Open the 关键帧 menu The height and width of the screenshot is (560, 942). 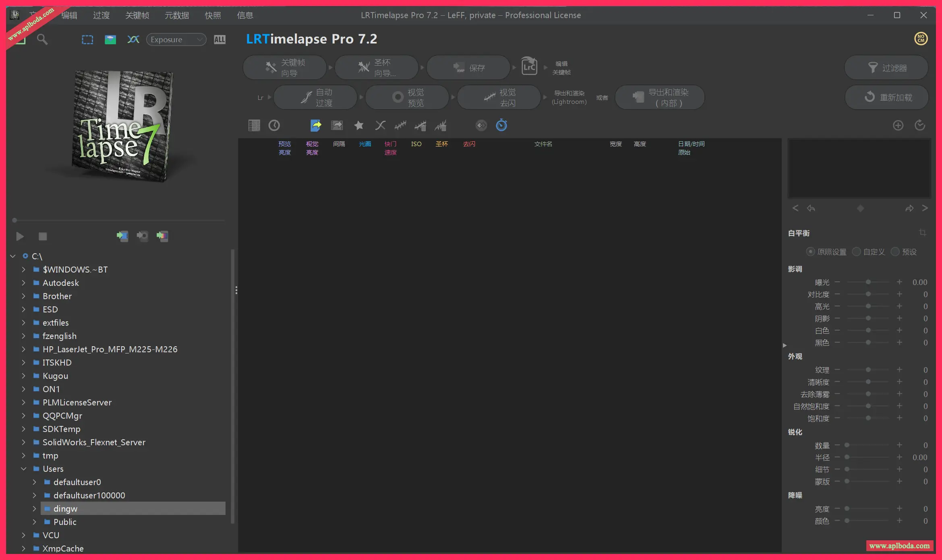137,15
